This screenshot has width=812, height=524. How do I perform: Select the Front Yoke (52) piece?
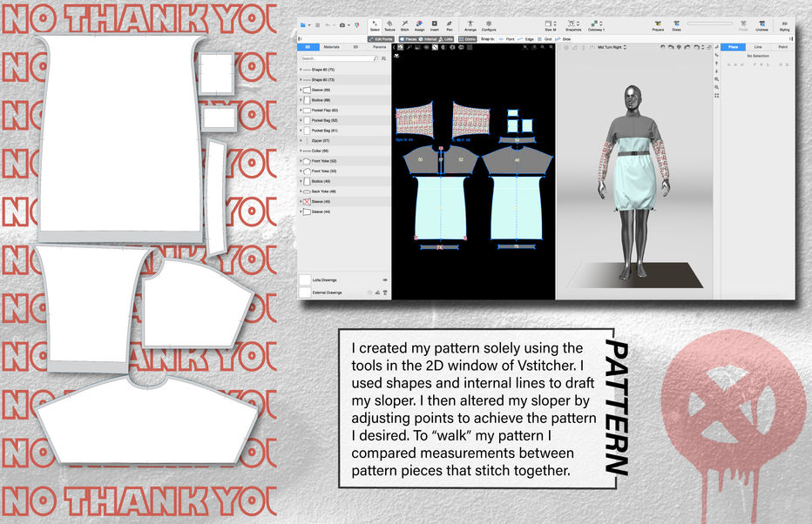coord(344,161)
